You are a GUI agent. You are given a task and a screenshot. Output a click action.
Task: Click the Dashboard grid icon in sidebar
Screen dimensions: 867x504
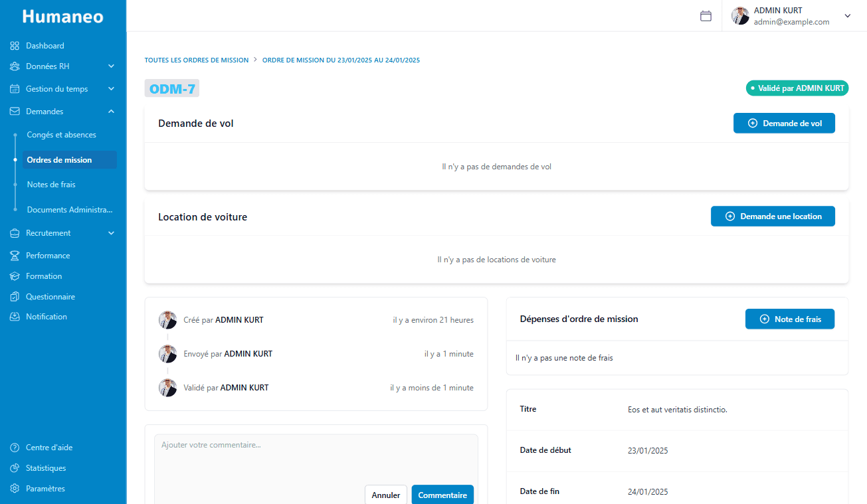(15, 46)
